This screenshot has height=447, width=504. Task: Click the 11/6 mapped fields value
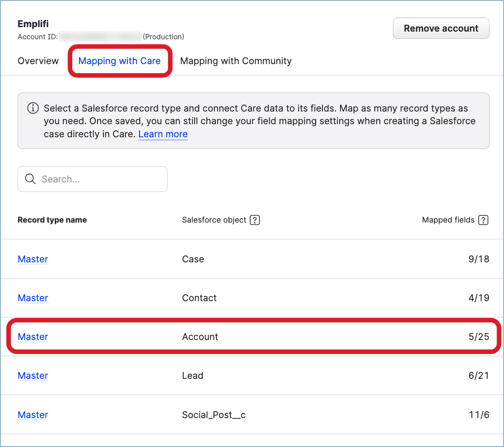[479, 415]
